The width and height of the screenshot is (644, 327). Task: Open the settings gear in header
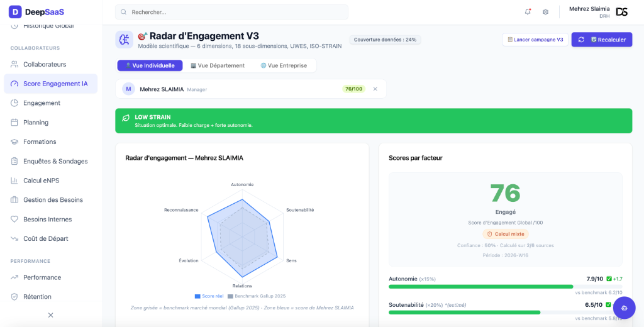(545, 12)
